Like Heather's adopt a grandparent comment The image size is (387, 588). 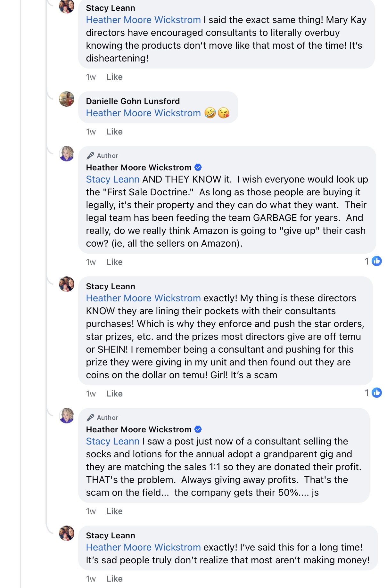tap(114, 511)
